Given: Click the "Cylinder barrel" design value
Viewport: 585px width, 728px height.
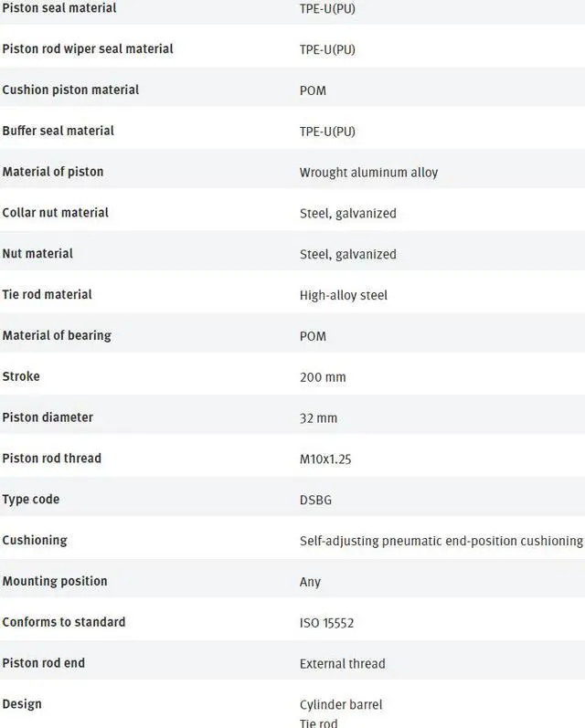Looking at the screenshot, I should pyautogui.click(x=341, y=705).
